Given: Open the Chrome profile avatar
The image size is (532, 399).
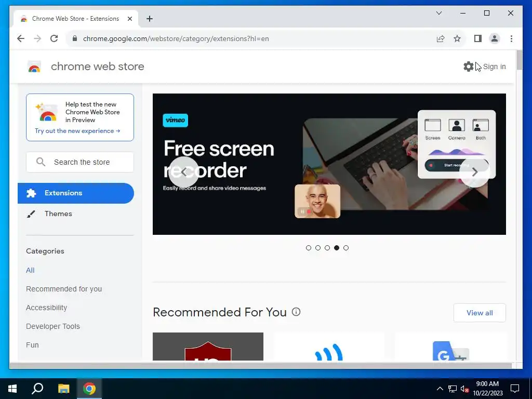Looking at the screenshot, I should click(495, 38).
